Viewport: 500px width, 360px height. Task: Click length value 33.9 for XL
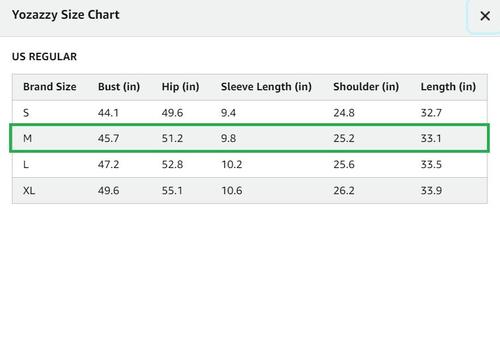coord(431,191)
